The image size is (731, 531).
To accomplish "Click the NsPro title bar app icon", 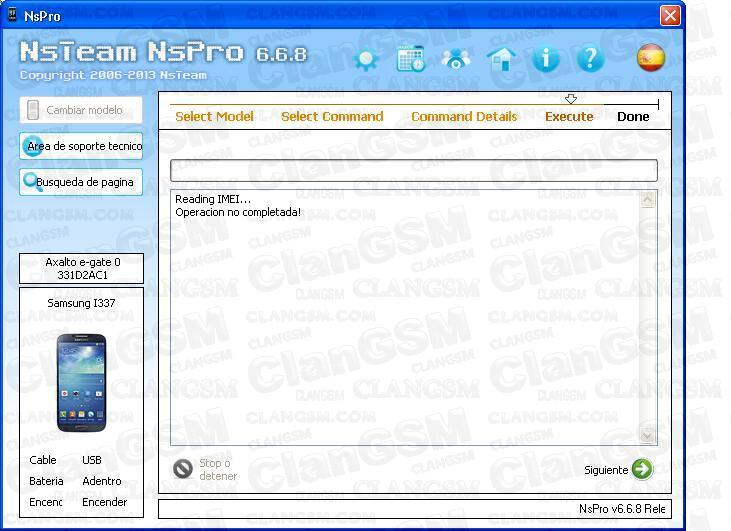I will tap(13, 15).
